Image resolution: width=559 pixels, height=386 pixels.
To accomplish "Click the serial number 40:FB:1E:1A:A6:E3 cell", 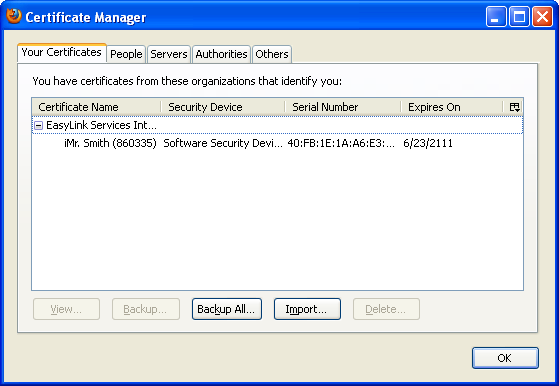I will click(x=341, y=143).
